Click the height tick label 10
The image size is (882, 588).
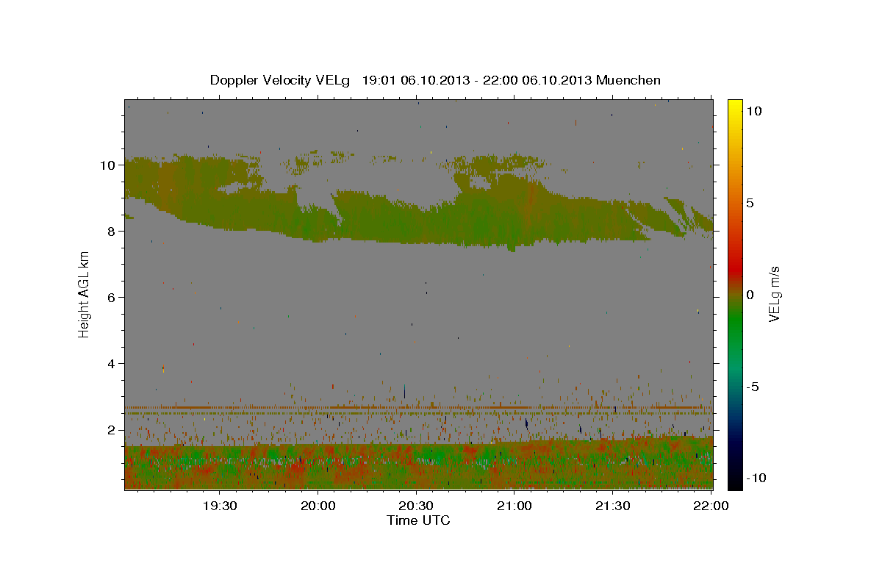pyautogui.click(x=109, y=165)
